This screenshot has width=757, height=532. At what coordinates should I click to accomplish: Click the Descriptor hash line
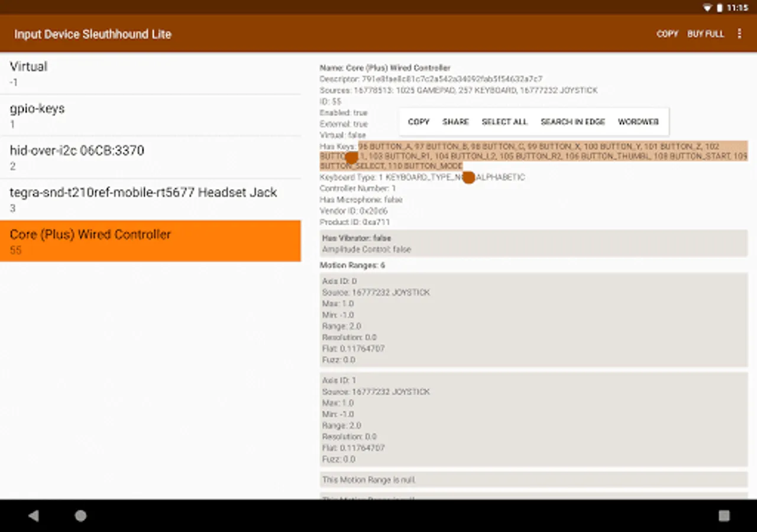click(431, 79)
